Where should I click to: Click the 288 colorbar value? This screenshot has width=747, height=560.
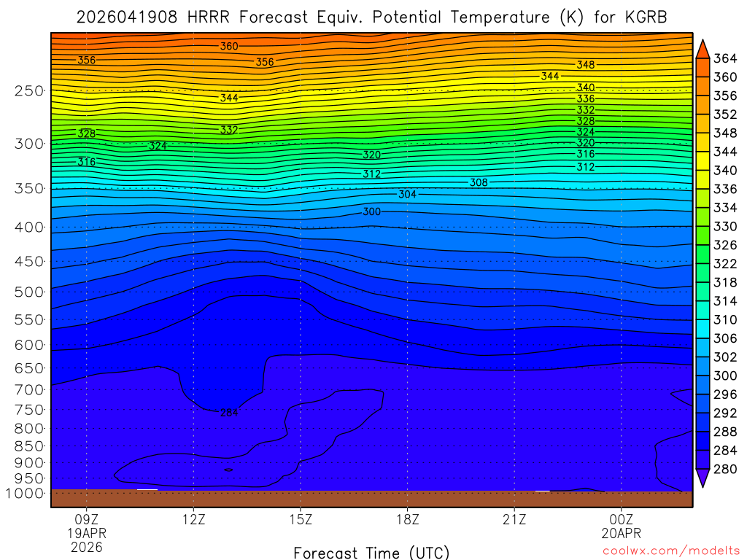click(x=725, y=432)
